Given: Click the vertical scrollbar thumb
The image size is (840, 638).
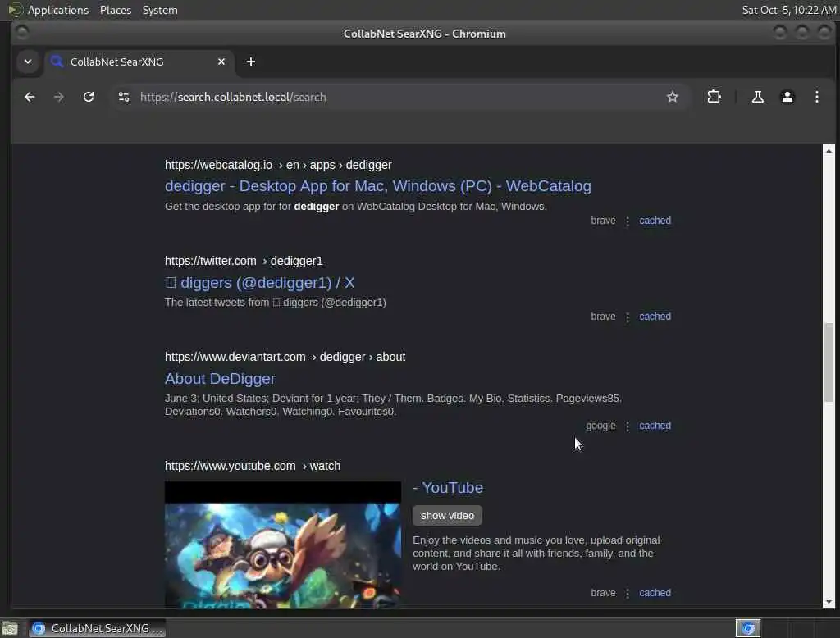Looking at the screenshot, I should 829,362.
